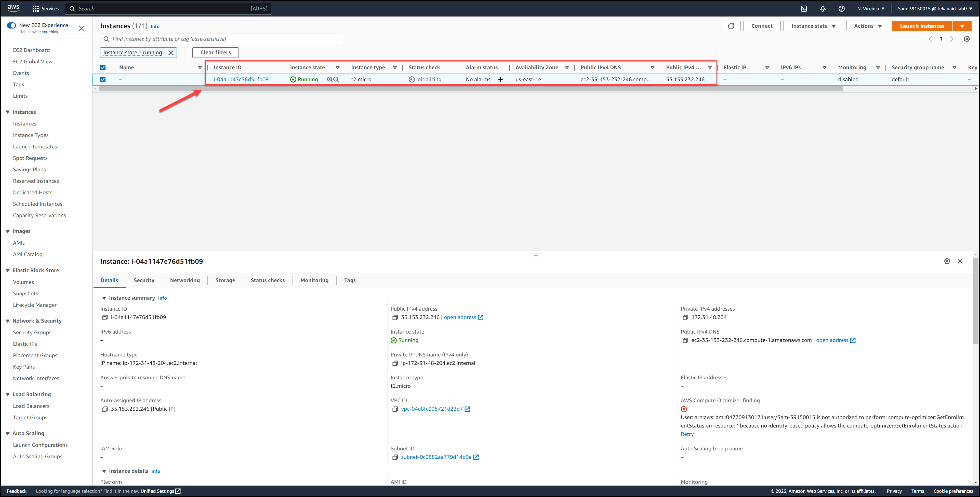Open the AWS Services menu
Screen dimensions: 980x497
(45, 8)
